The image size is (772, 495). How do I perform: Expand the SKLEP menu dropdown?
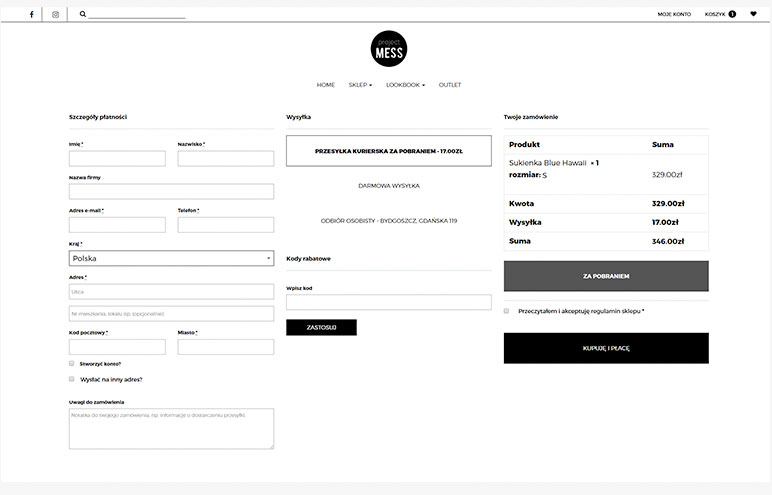[x=360, y=85]
